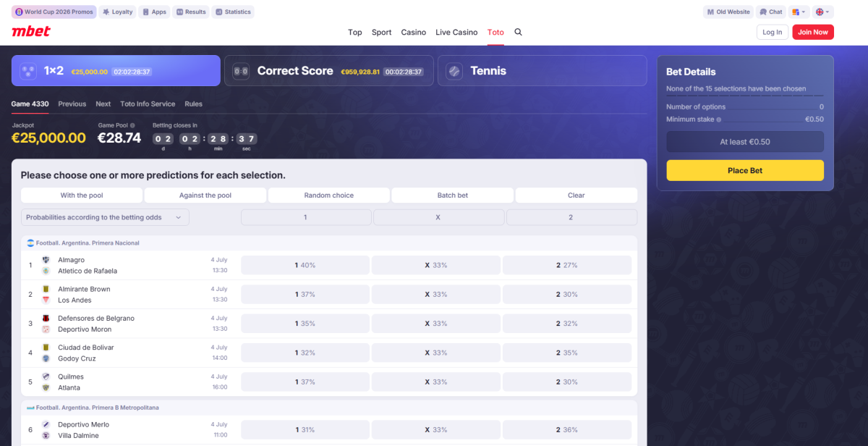Click the Almirante Brown crest
This screenshot has height=446, width=868.
(x=46, y=289)
